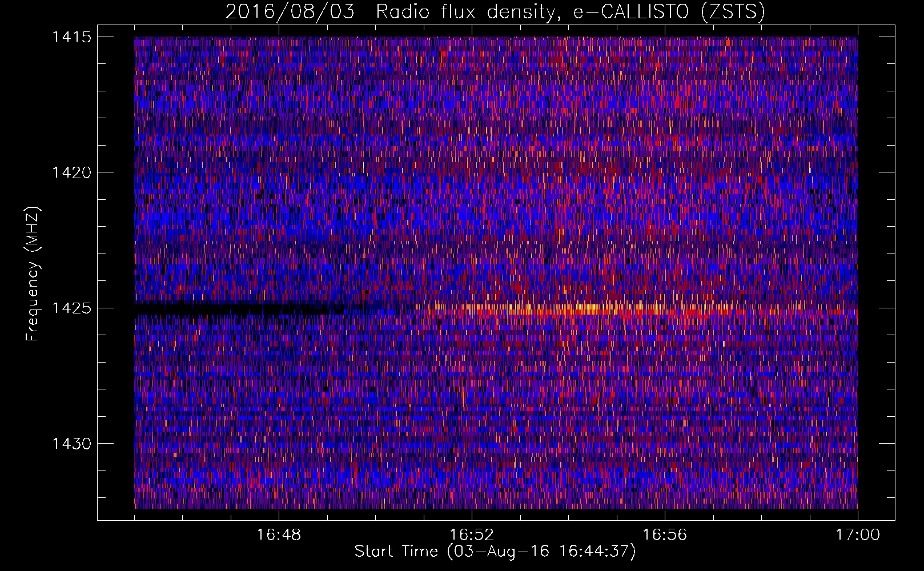
Task: Click the plot title '2016/08/03 Radio flux density, e-CALLISTO (ZSTS)'
Action: (x=495, y=11)
